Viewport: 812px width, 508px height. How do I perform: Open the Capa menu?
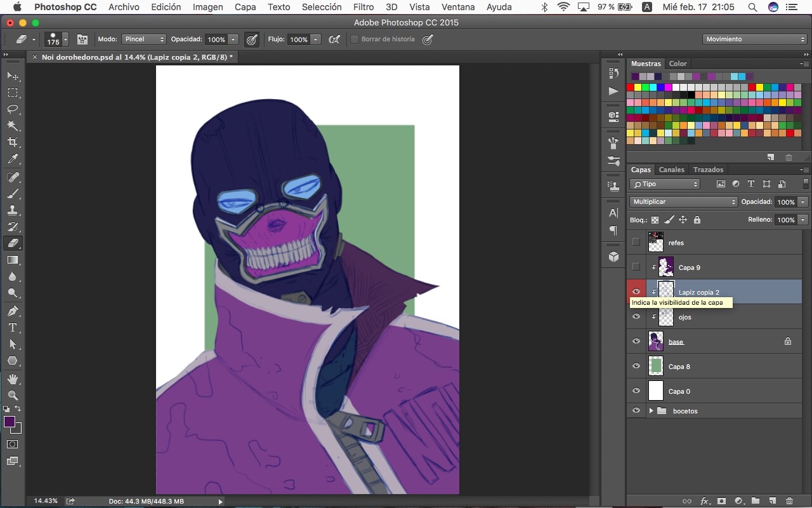coord(246,7)
